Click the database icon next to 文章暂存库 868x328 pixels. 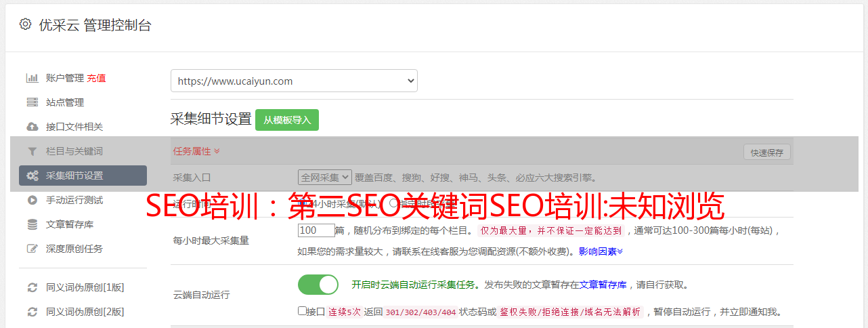[32, 224]
